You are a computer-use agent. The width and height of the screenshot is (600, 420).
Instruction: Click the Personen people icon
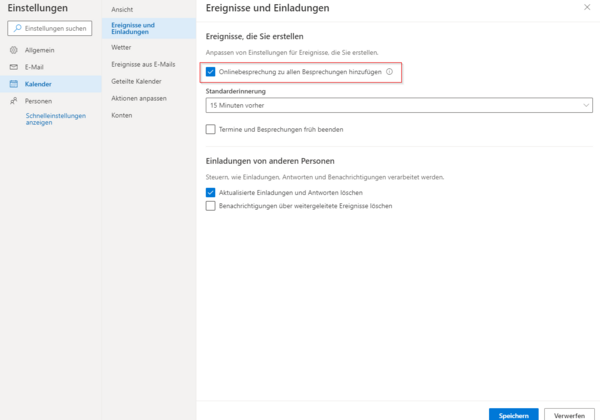coord(13,101)
